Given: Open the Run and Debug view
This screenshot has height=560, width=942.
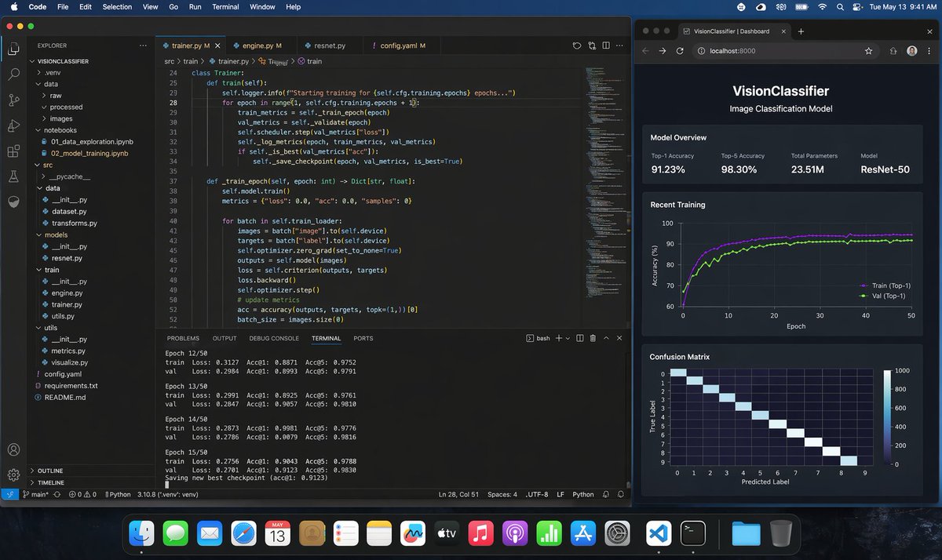Looking at the screenshot, I should (x=13, y=125).
